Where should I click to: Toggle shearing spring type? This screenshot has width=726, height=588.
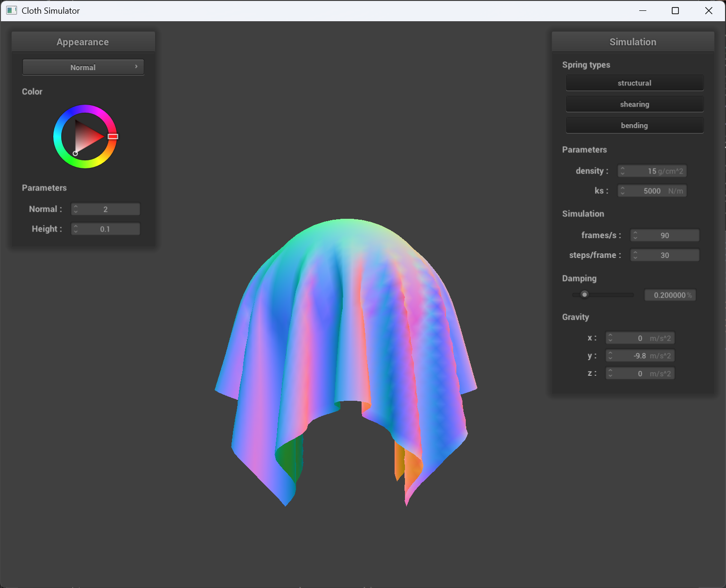(635, 104)
